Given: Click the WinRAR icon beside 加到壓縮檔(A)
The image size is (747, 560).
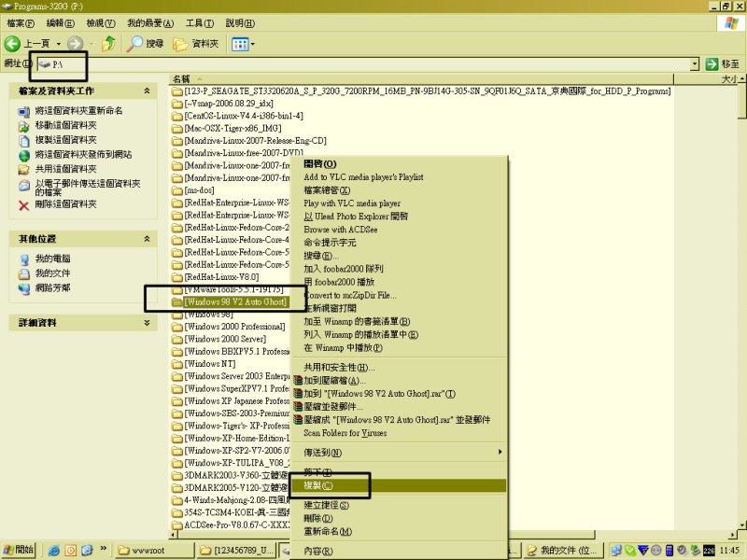Looking at the screenshot, I should coord(298,381).
